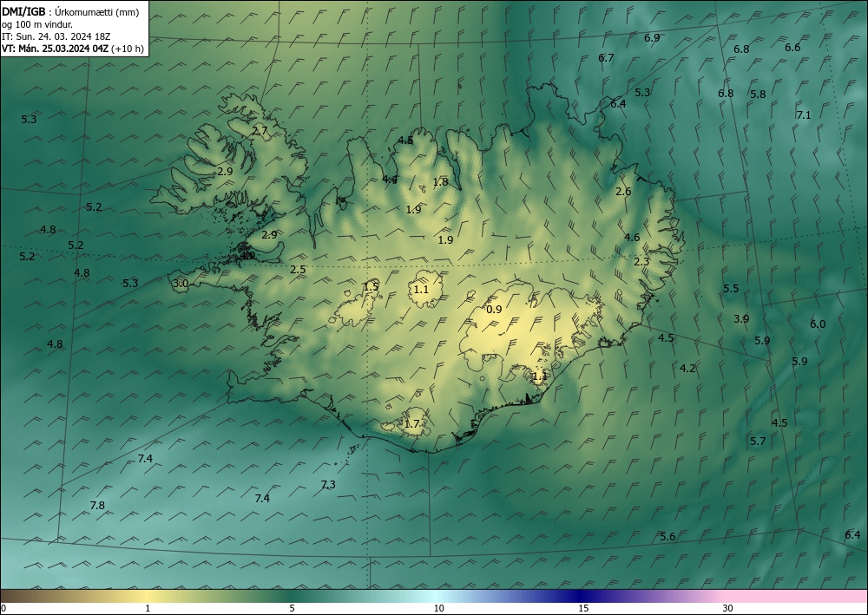This screenshot has width=868, height=615.
Task: Click the color scale label '15'
Action: click(583, 608)
